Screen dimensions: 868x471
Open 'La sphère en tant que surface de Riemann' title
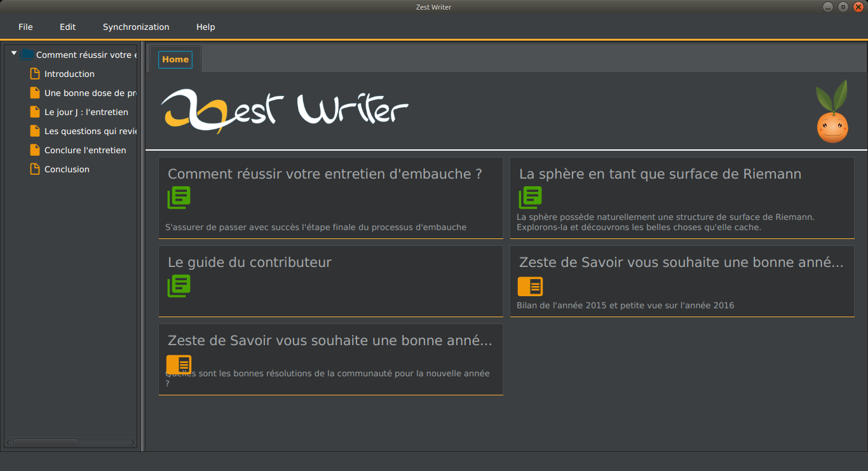click(660, 174)
